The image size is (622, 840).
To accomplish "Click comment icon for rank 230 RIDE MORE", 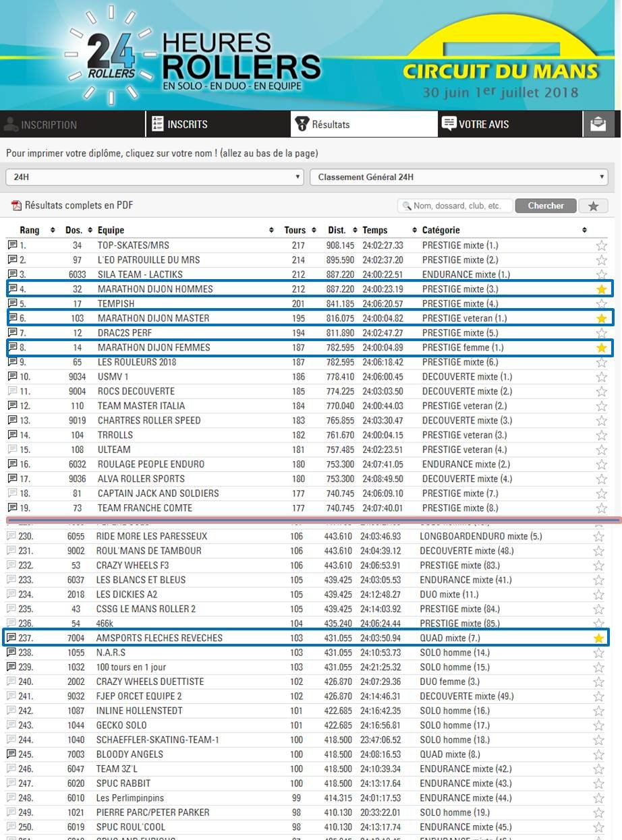I will click(11, 536).
